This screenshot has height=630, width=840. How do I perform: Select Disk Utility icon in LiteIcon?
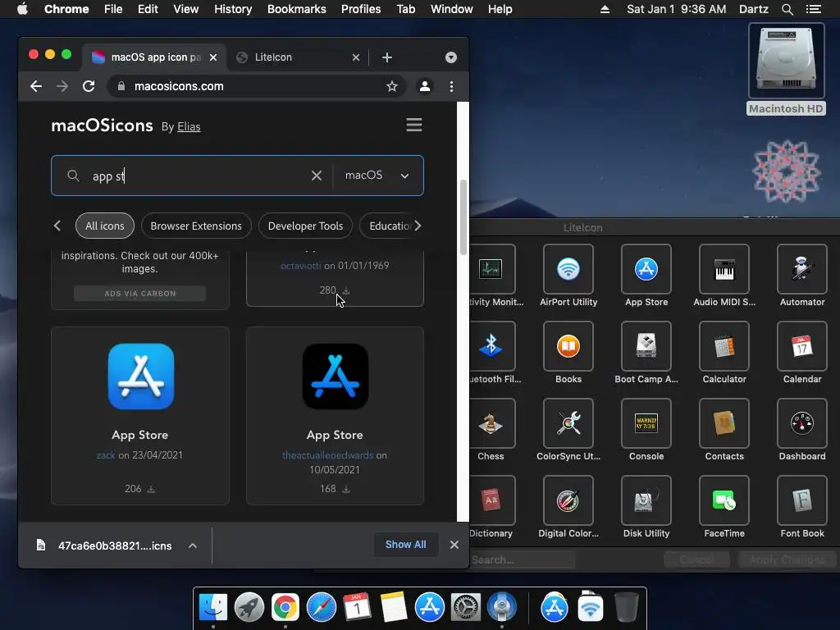pyautogui.click(x=646, y=500)
